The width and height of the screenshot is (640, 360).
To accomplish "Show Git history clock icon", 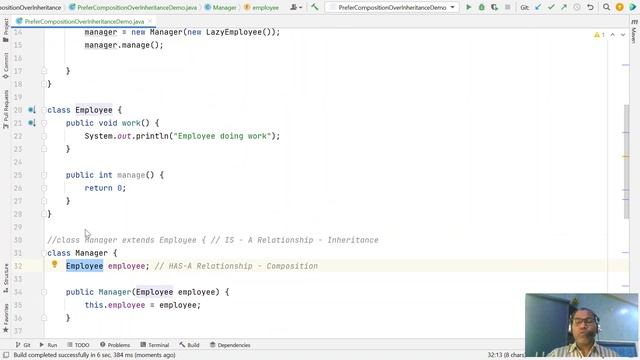I will tap(577, 7).
